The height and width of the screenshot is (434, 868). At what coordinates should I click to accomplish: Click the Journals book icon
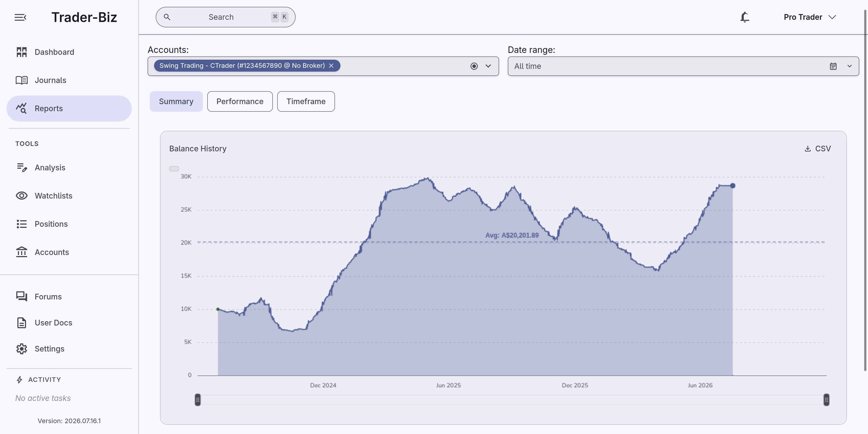[22, 80]
